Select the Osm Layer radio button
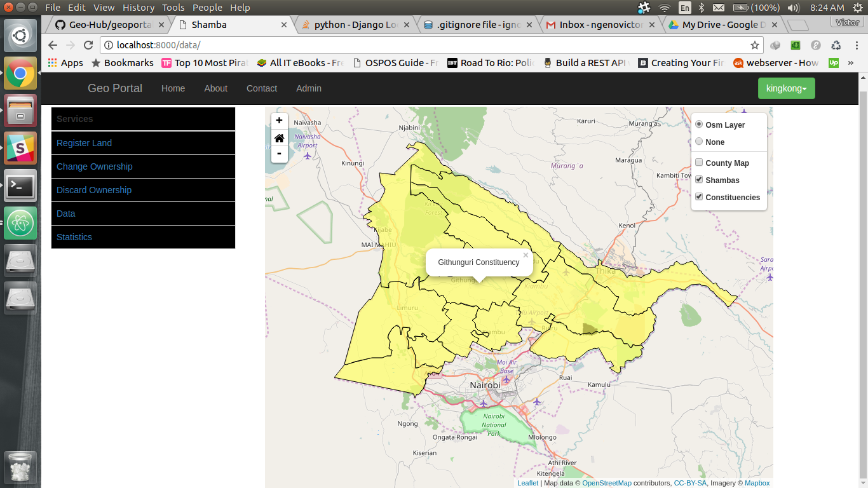 pos(699,125)
